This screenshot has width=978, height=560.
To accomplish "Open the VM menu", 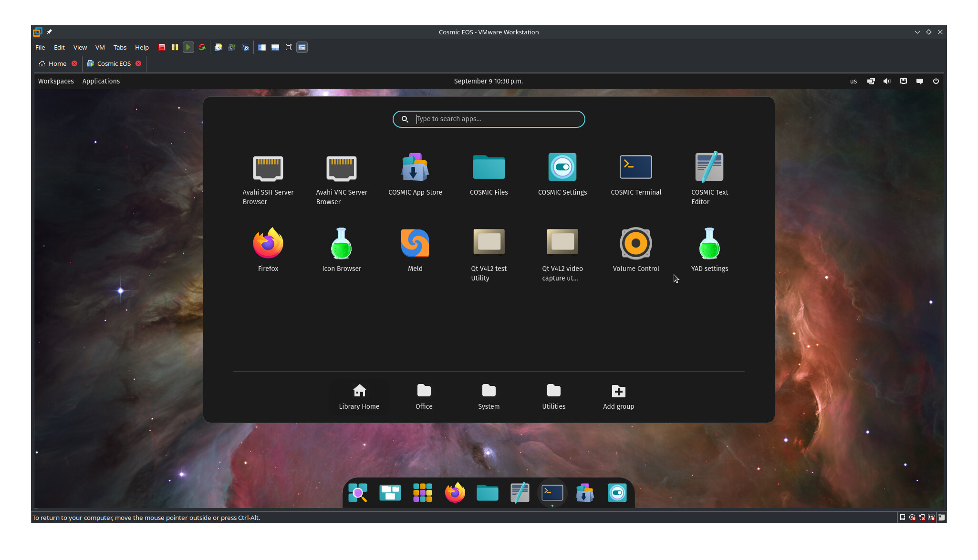I will point(100,47).
